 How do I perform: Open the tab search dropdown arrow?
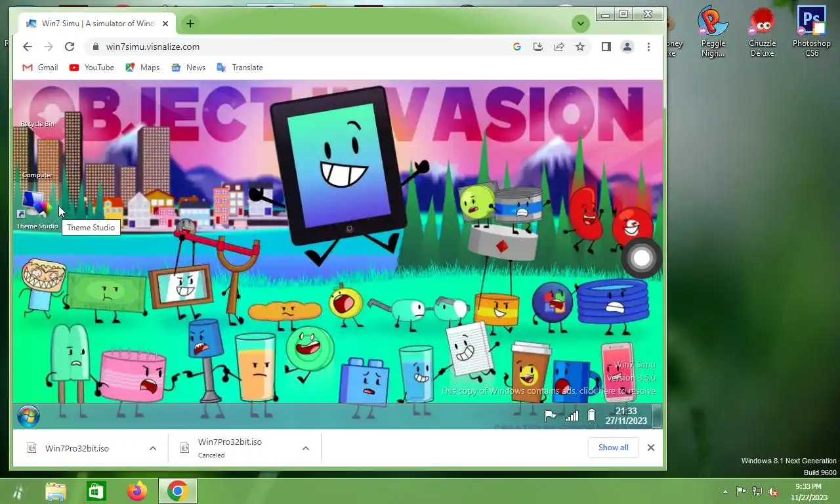pos(580,24)
